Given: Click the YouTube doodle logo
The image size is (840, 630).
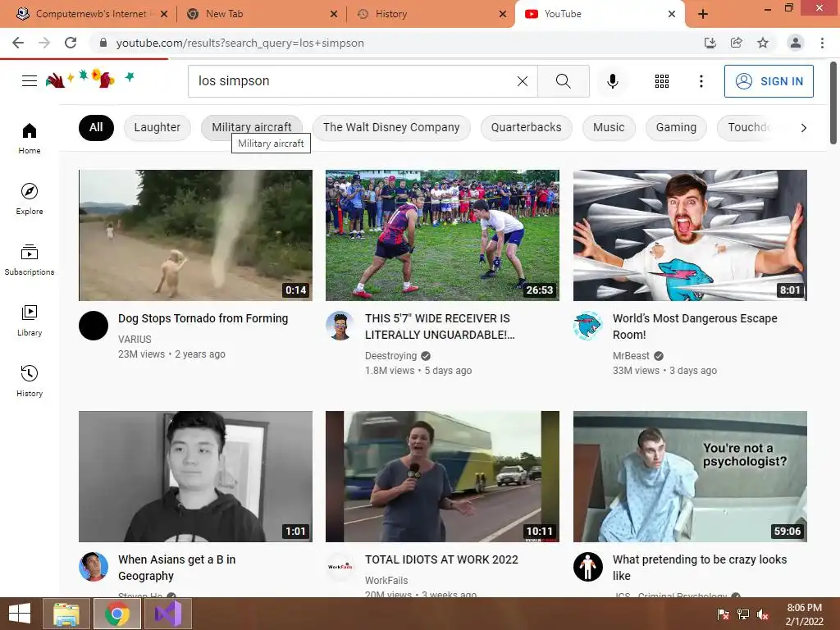Looking at the screenshot, I should click(90, 79).
